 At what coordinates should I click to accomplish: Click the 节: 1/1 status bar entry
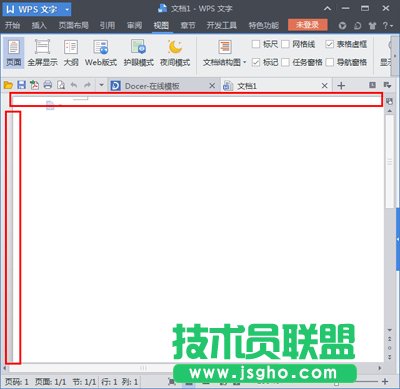(x=84, y=381)
